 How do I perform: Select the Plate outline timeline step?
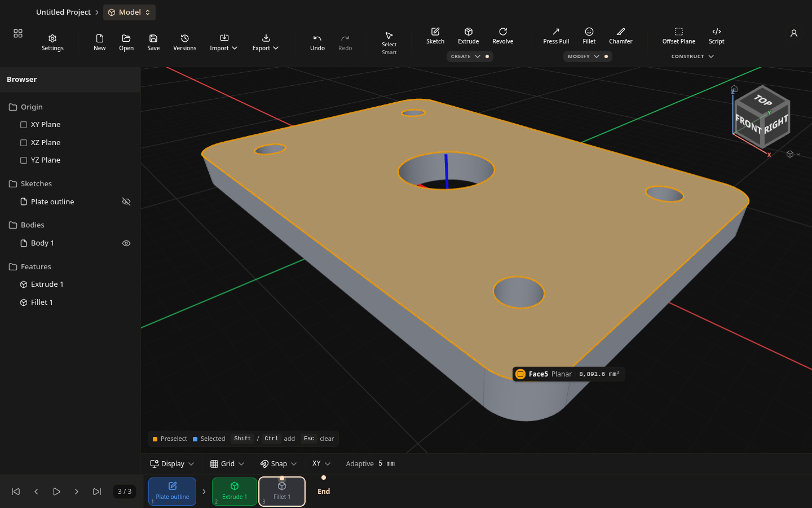coord(173,492)
